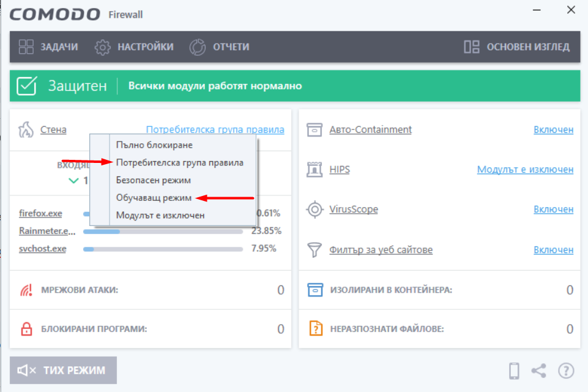Click the network attacks signal icon
Viewport: 588px width, 392px height.
(26, 290)
